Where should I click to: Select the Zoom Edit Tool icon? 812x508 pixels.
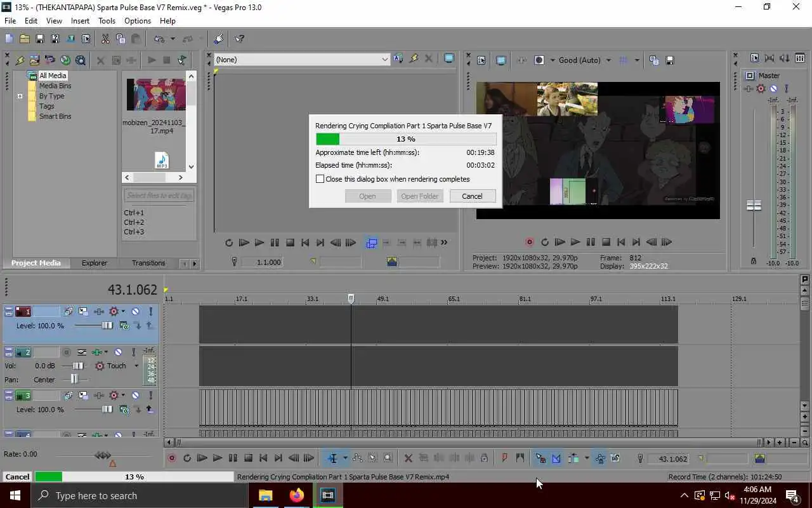click(388, 458)
